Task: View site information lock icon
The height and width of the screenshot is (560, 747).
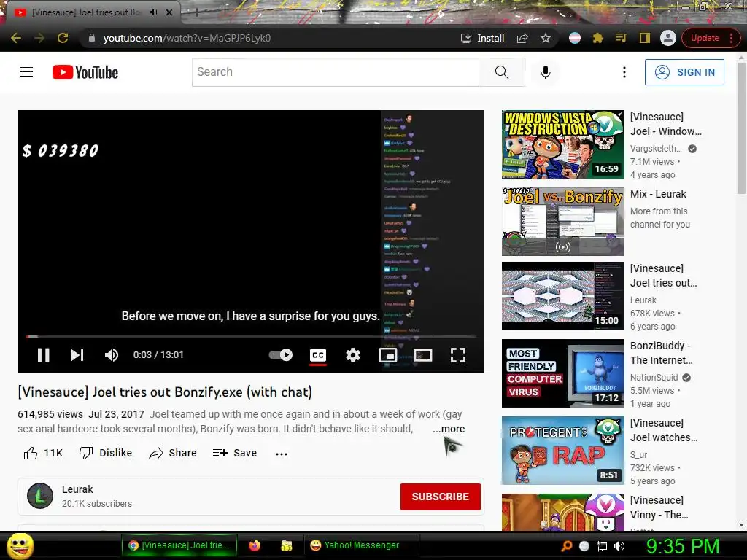Action: tap(92, 38)
